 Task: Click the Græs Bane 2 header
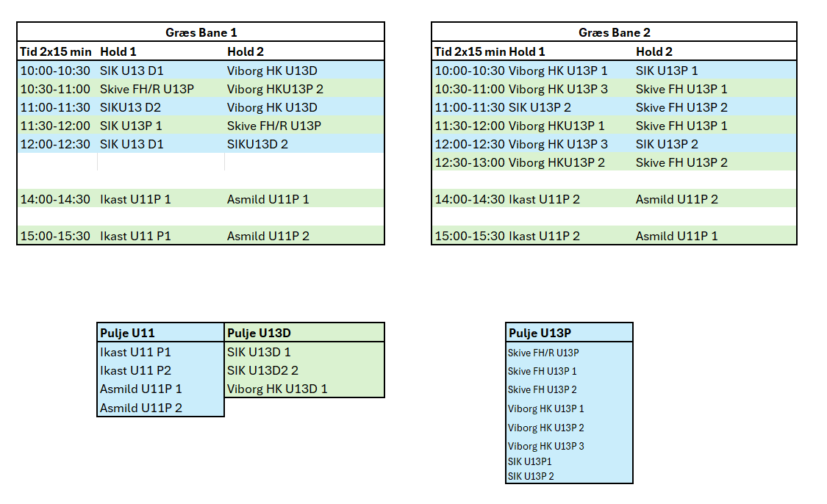pos(615,32)
